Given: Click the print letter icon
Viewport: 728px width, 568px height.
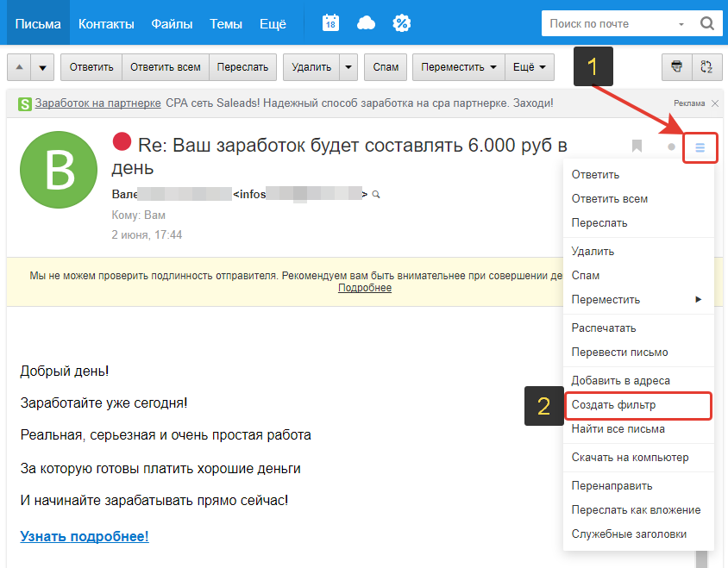Looking at the screenshot, I should pos(677,66).
